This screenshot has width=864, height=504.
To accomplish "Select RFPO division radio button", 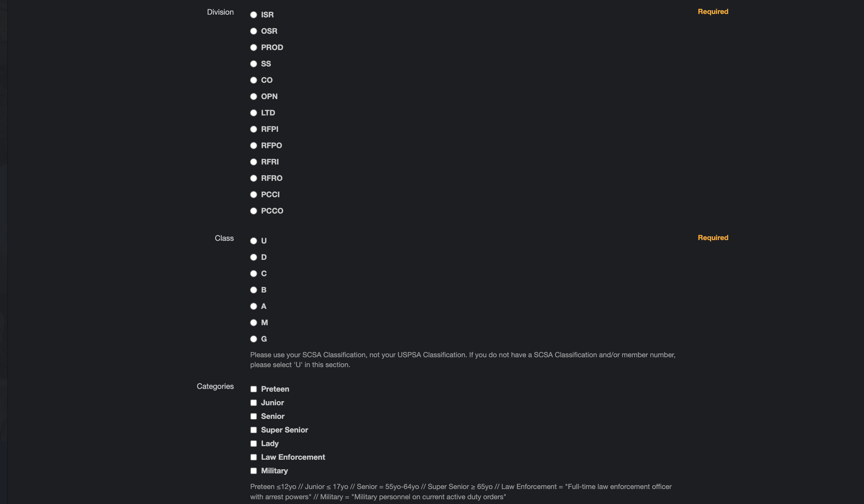I will point(253,146).
